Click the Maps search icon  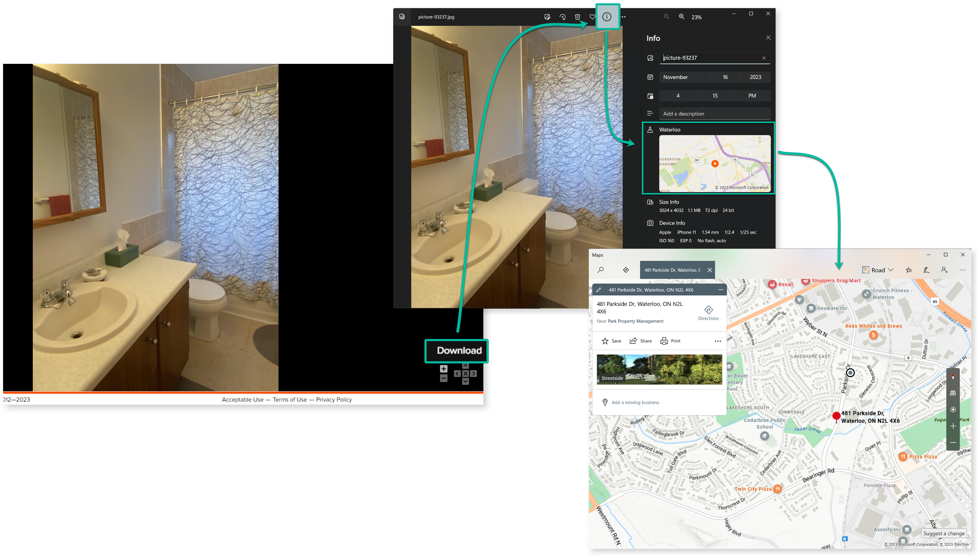(600, 270)
